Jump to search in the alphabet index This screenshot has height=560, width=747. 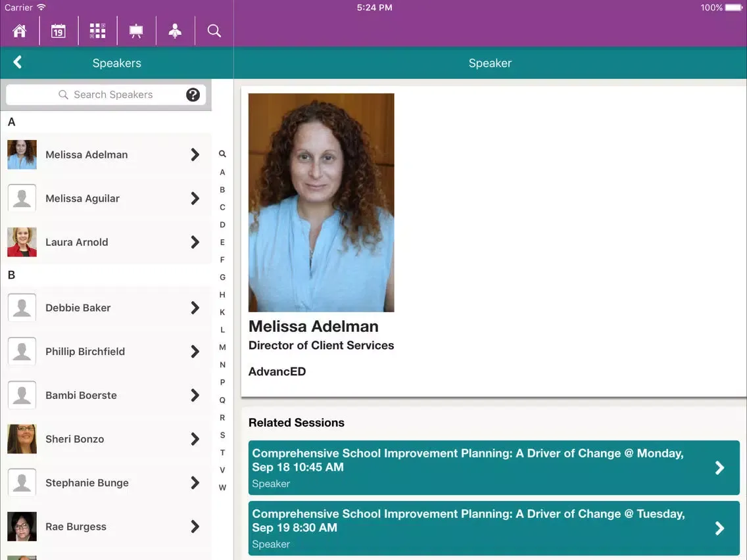pos(222,154)
